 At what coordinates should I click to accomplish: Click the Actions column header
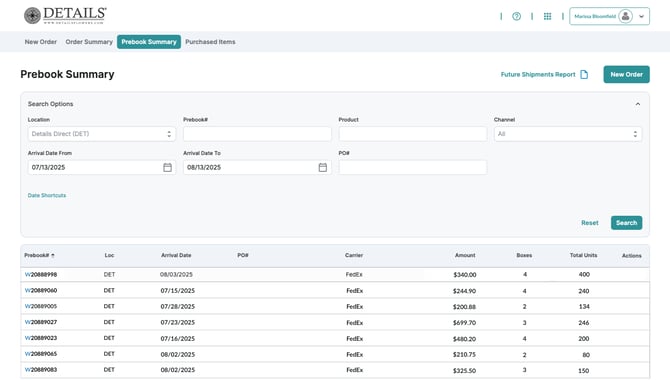click(632, 256)
